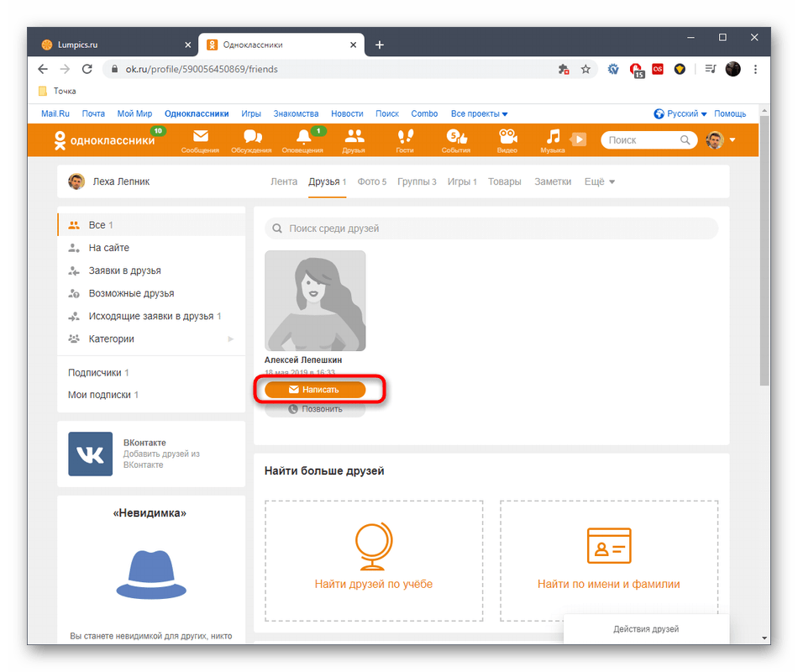Open Все проекты dropdown

480,113
